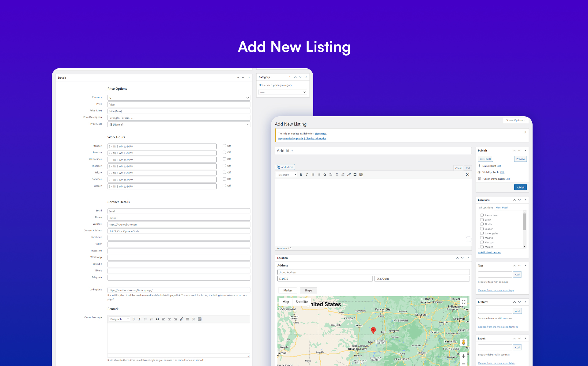Open the primary category dropdown
This screenshot has width=588, height=366.
(282, 92)
